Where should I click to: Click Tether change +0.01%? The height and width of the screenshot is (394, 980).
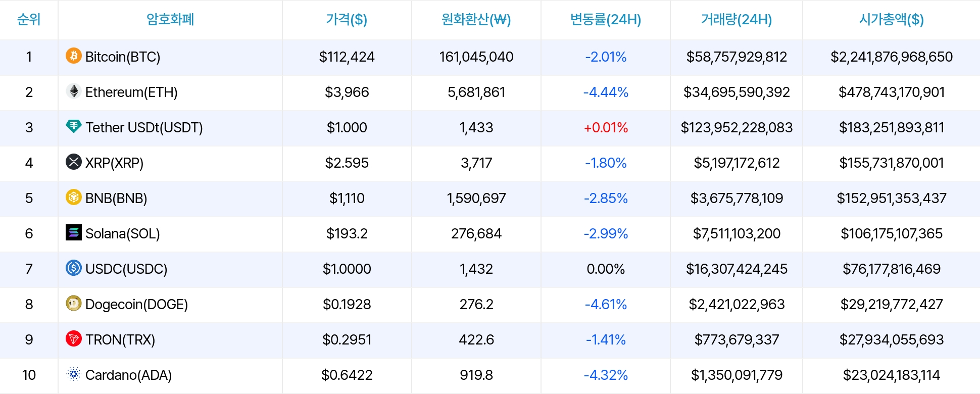click(x=606, y=128)
